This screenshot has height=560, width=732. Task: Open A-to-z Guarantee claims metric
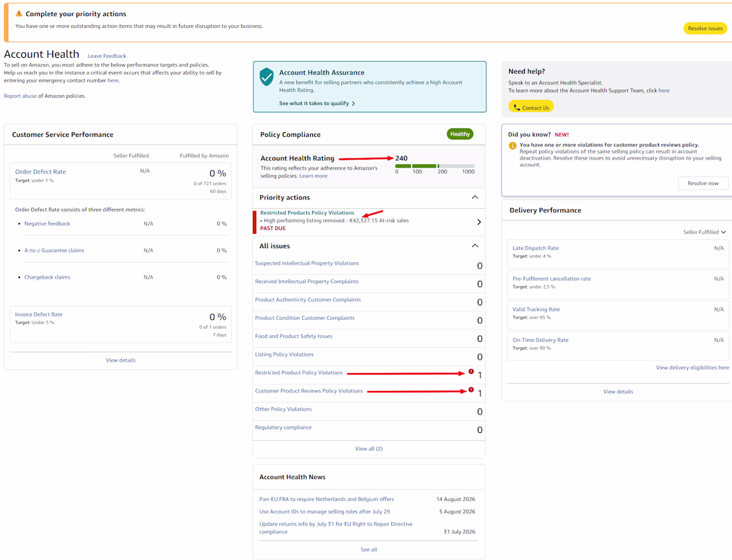click(54, 250)
